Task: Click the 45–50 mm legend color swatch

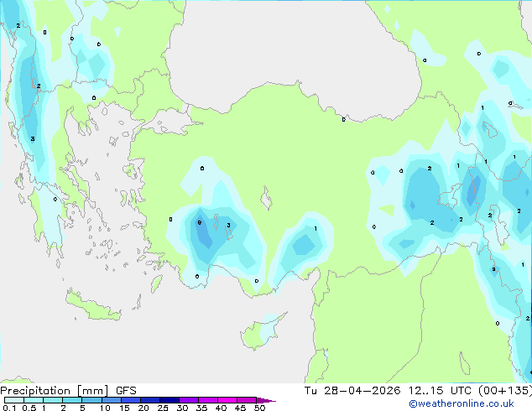Action: point(247,400)
